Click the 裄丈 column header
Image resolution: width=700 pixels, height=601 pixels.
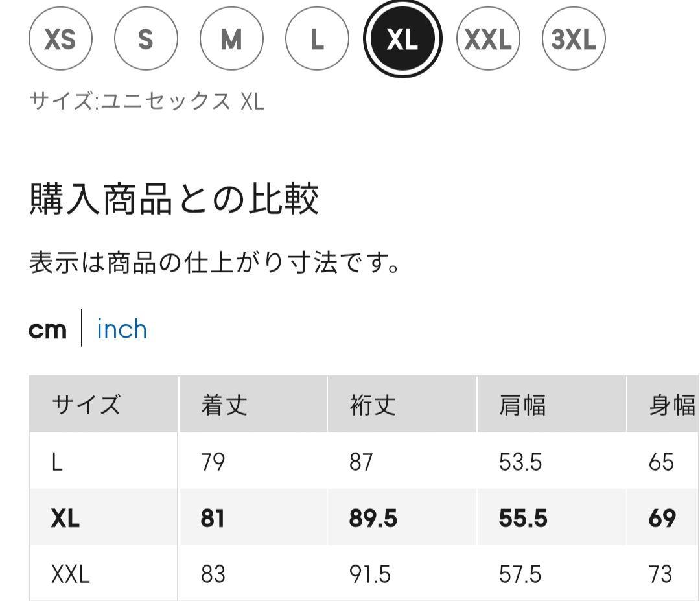click(373, 405)
